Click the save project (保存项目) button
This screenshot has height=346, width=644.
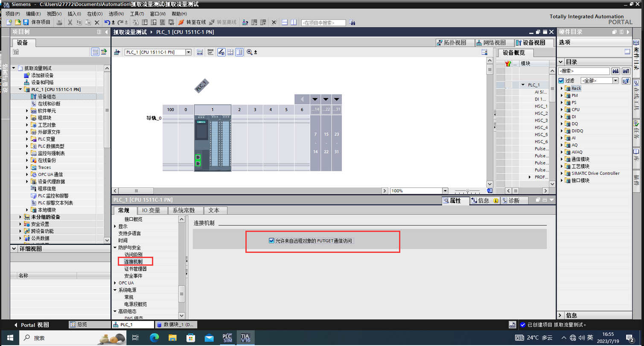pos(37,22)
